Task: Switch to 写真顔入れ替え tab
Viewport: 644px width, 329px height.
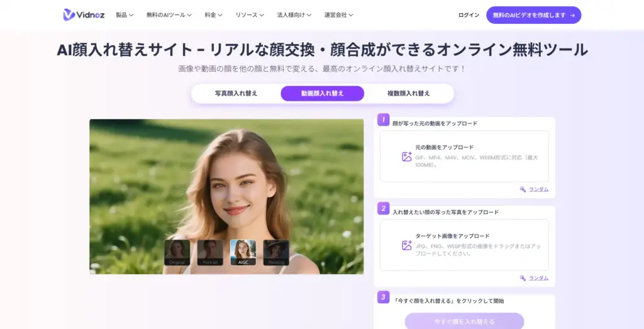Action: tap(236, 93)
